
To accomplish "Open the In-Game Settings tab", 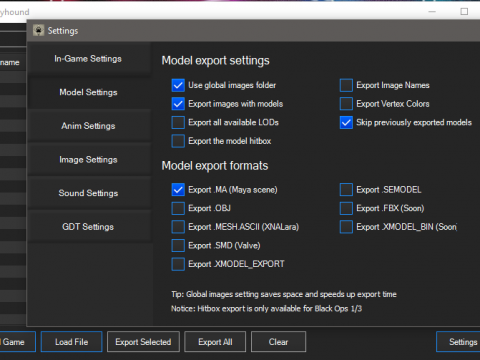I will [88, 59].
